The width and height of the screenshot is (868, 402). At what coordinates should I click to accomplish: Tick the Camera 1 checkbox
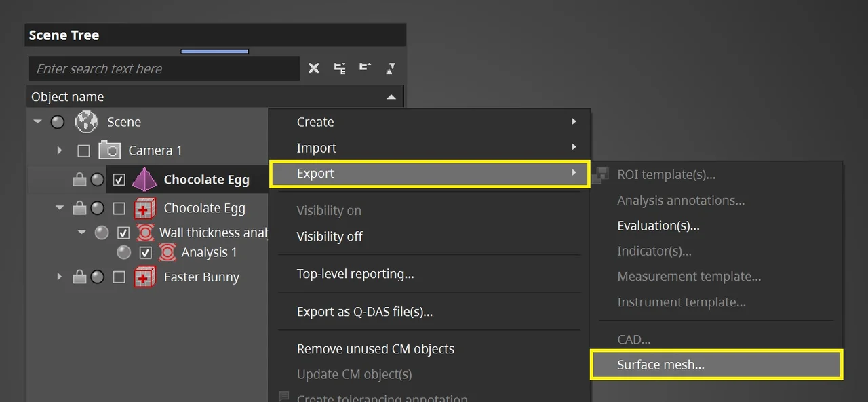tap(83, 150)
